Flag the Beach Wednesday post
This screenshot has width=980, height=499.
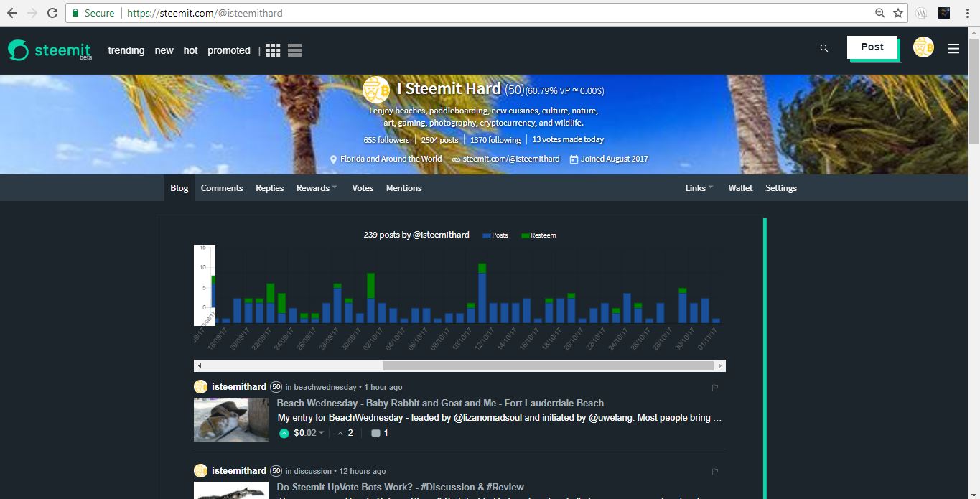click(714, 387)
